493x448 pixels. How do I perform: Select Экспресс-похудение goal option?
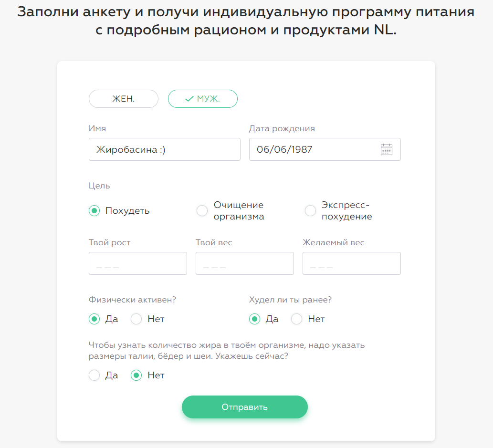(310, 210)
